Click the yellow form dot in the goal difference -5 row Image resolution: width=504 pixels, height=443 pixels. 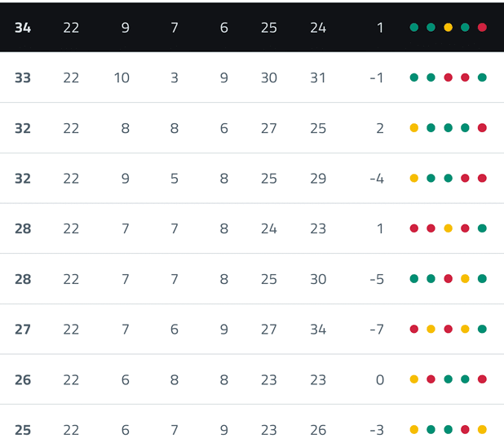(x=465, y=279)
